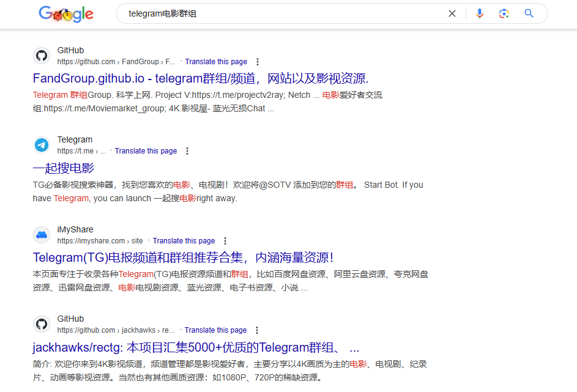Click Translate this page for the t.me result
577x392 pixels.
click(x=146, y=151)
